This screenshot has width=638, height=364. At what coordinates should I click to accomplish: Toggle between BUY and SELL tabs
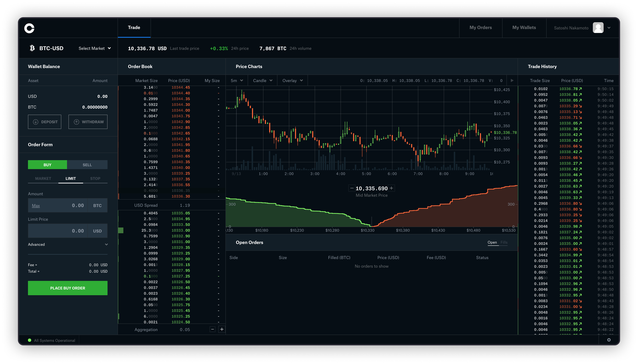coord(87,164)
